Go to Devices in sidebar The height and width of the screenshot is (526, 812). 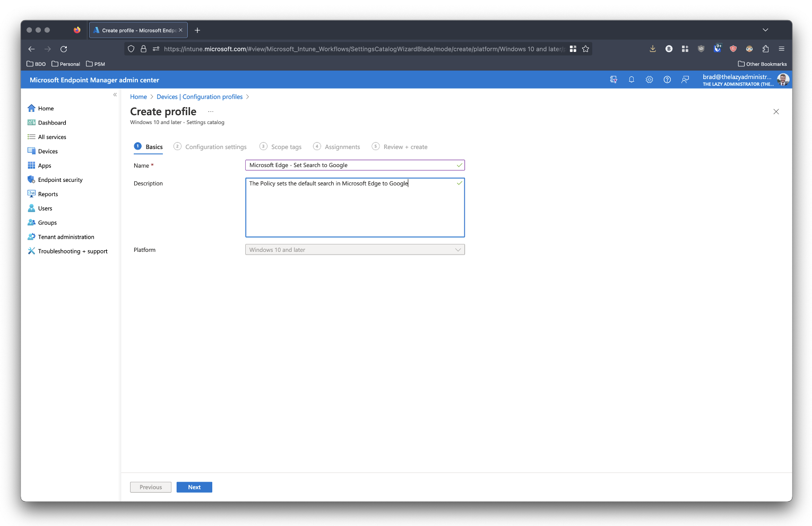coord(42,151)
